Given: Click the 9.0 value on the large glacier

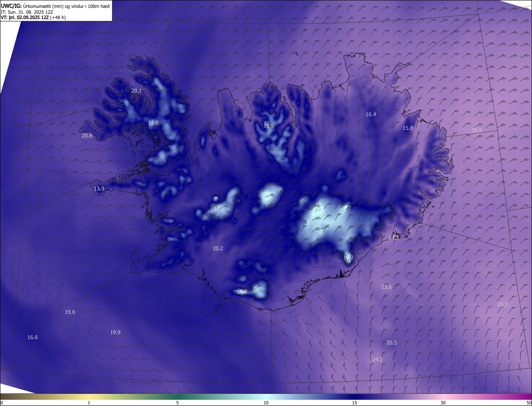Looking at the screenshot, I should pyautogui.click(x=318, y=210).
